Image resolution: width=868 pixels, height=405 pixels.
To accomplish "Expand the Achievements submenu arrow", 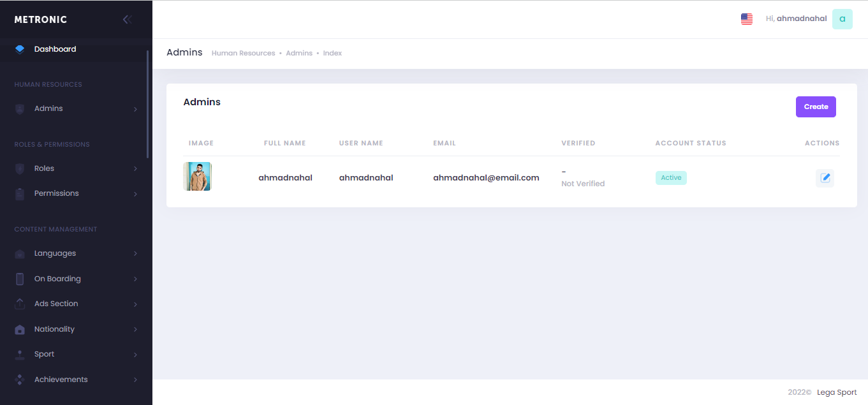I will click(x=135, y=380).
